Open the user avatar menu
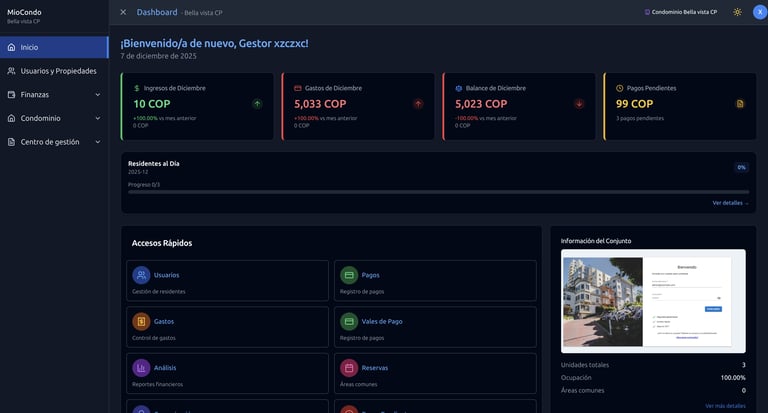The image size is (768, 413). (760, 12)
